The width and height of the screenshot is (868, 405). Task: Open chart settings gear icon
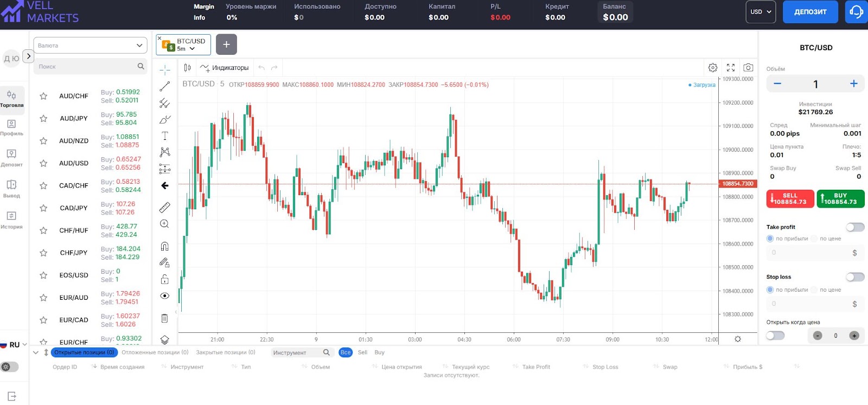click(x=713, y=68)
